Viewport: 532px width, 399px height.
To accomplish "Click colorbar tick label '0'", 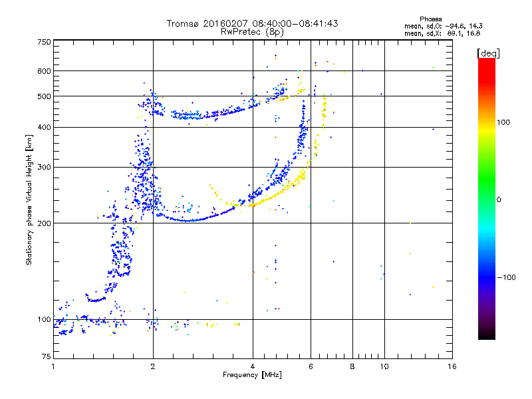I will coord(499,199).
